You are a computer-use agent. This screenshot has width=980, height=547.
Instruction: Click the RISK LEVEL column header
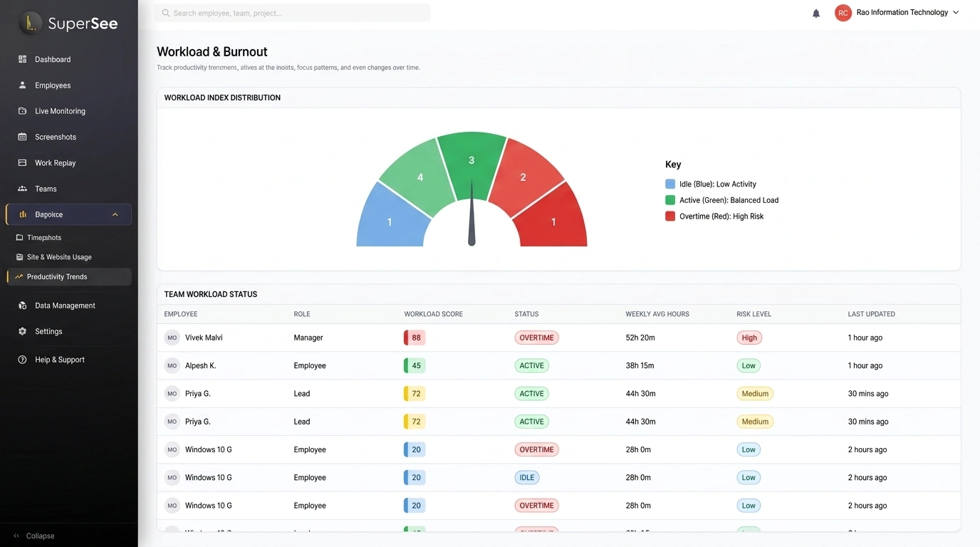pos(754,314)
